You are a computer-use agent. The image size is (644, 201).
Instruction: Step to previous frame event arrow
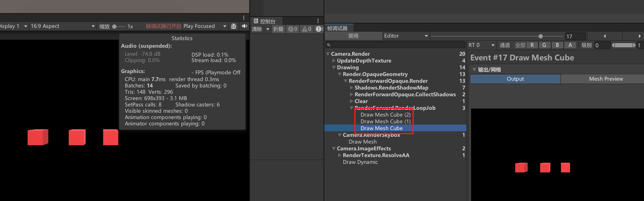pos(604,36)
